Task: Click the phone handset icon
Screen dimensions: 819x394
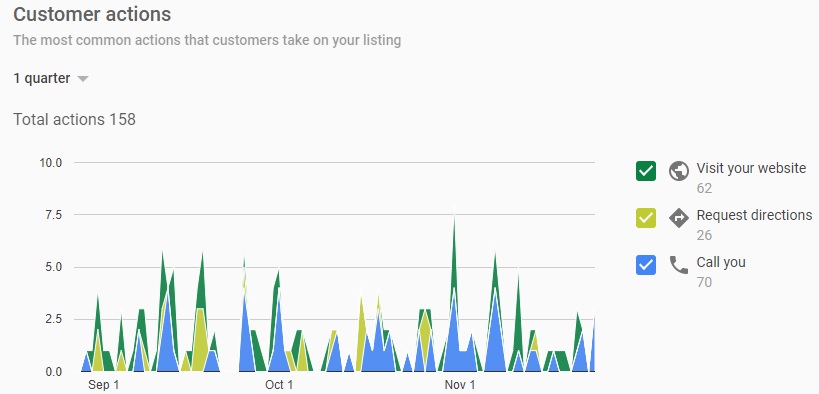Action: 678,265
